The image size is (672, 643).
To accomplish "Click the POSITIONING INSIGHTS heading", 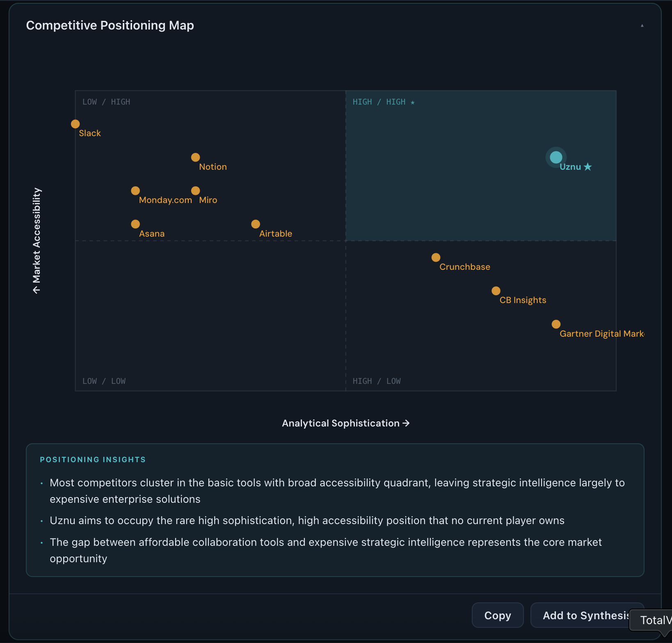I will pos(93,460).
